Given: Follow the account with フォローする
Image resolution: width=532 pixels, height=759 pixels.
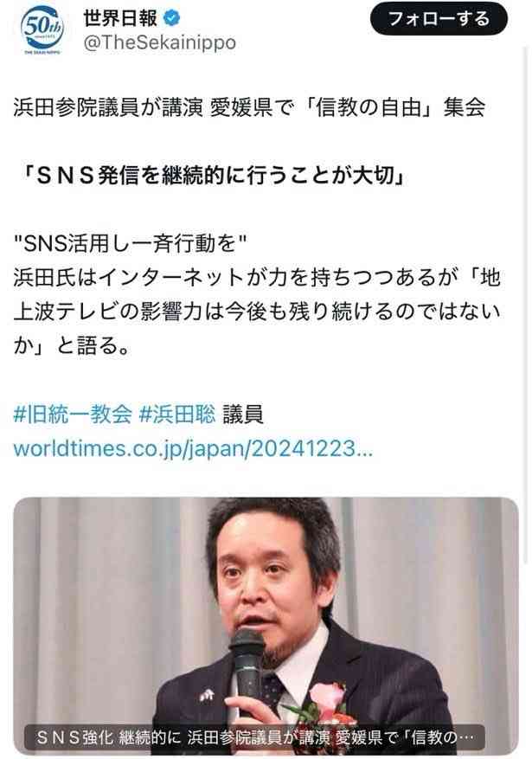Looking at the screenshot, I should [x=439, y=19].
